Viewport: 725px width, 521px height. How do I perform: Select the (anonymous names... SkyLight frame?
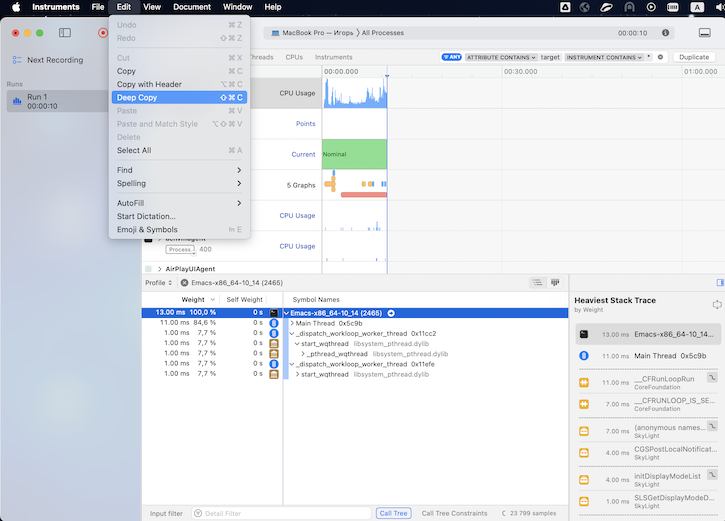(x=648, y=431)
